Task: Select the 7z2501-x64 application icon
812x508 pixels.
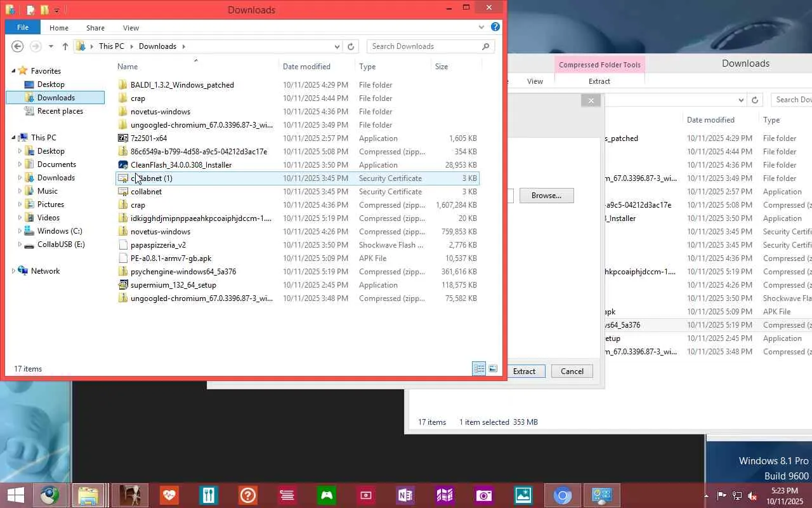Action: click(123, 138)
